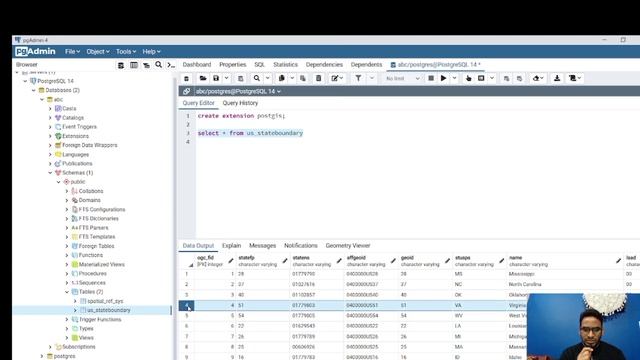
Task: Open the Filter options dropdown arrow
Action: [x=371, y=78]
